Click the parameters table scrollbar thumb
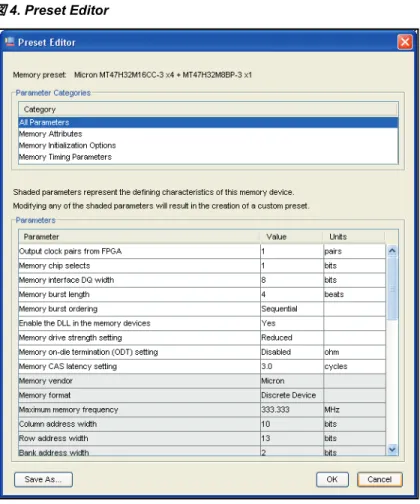This screenshot has height=504, width=420. point(392,288)
